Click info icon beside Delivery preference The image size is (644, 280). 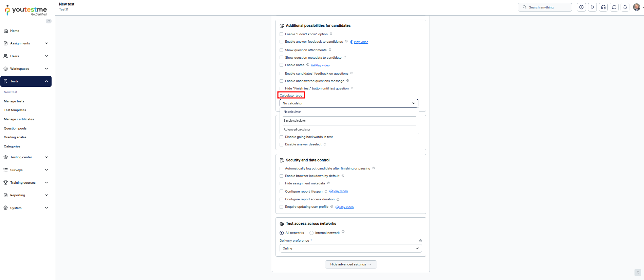tap(420, 241)
